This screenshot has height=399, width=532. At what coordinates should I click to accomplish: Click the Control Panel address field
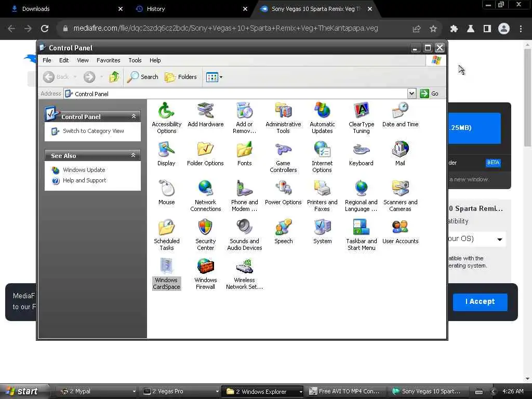coord(235,94)
